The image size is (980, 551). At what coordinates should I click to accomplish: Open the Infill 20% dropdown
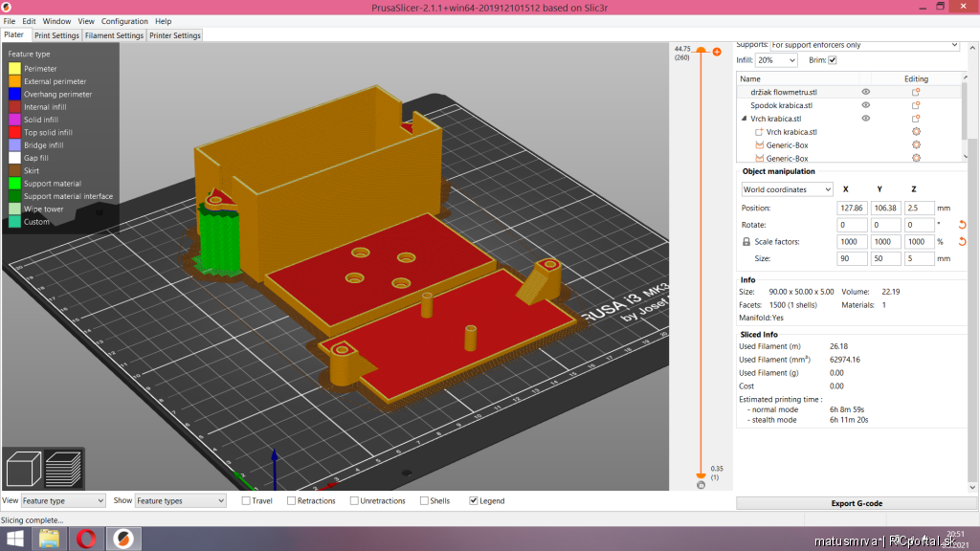[x=776, y=60]
